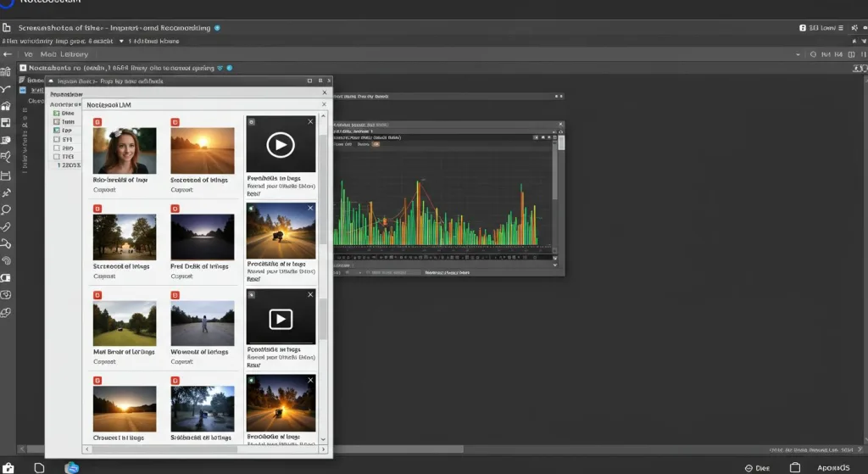Select the woman portrait thumbnail
This screenshot has width=868, height=474.
click(125, 151)
